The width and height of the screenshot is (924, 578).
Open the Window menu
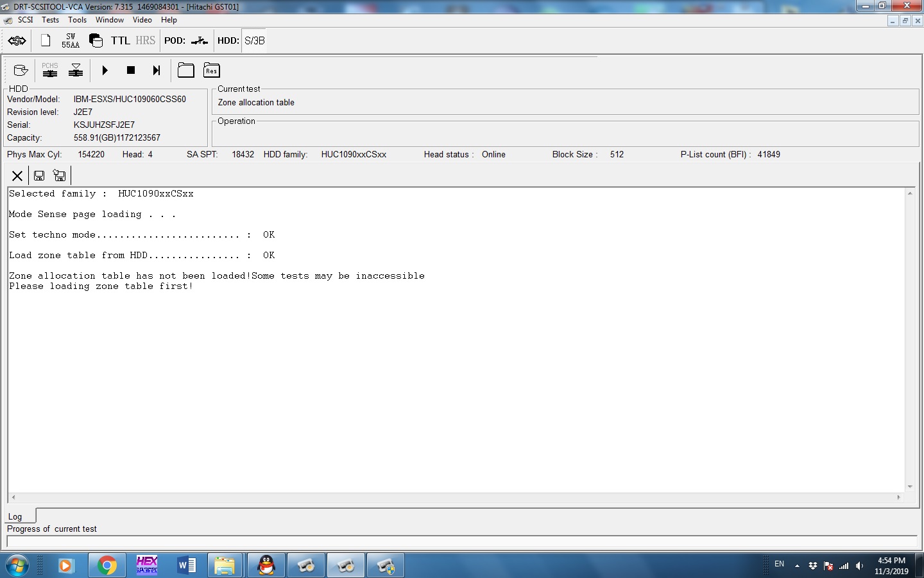pos(110,20)
